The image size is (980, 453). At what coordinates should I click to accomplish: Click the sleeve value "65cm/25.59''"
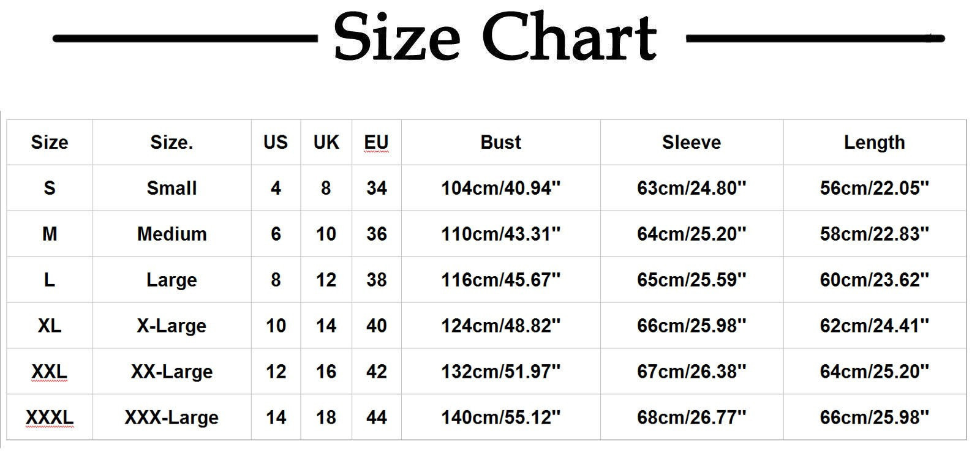tap(692, 280)
